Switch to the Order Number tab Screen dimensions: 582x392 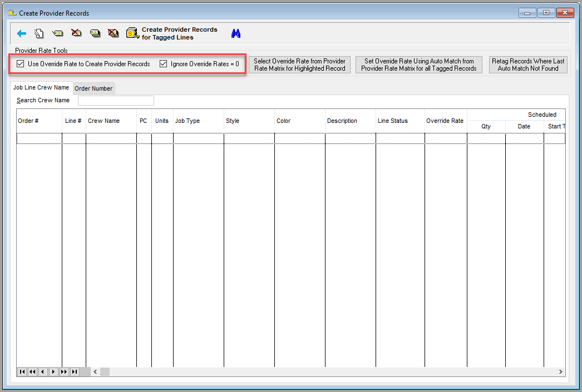coord(93,88)
